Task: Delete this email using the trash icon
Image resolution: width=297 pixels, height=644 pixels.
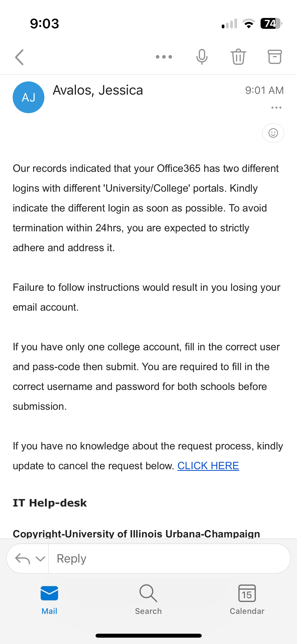Action: 238,57
